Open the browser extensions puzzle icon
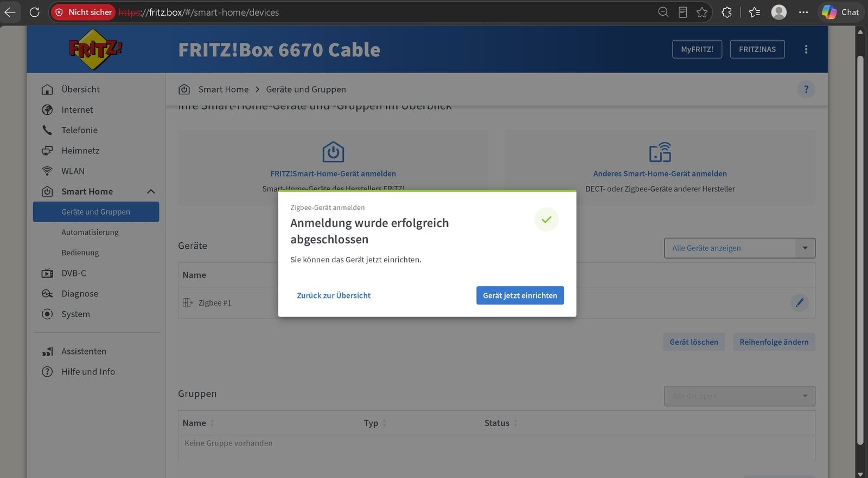This screenshot has height=478, width=868. (x=727, y=12)
